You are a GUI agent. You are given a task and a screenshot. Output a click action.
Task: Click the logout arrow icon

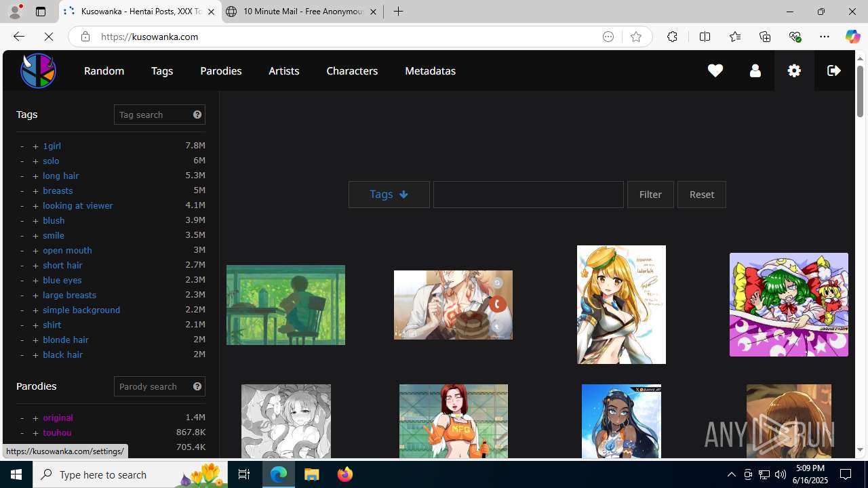click(834, 70)
